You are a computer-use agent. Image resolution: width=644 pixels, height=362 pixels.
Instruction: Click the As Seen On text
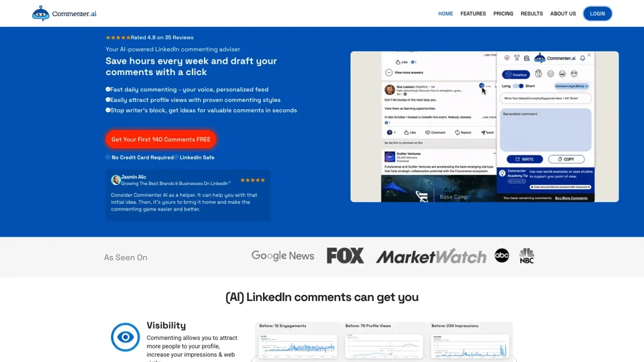coord(125,257)
